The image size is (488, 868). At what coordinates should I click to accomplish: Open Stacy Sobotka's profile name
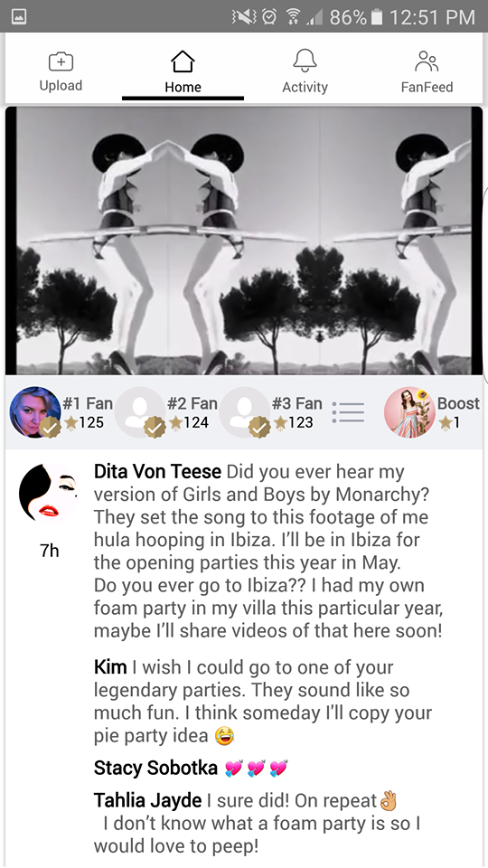point(155,768)
